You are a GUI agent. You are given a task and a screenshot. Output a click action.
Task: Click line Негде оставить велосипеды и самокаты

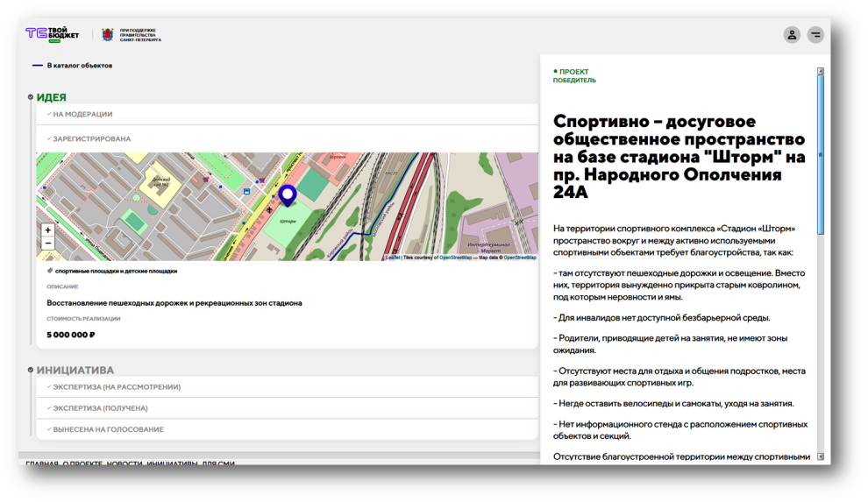(x=673, y=403)
